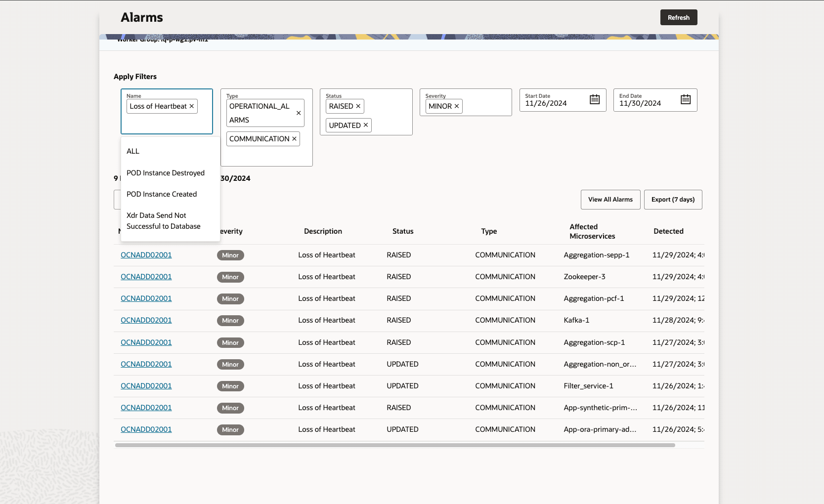Click RAISED status in Aggregation-pcf-1 row
This screenshot has height=504, width=824.
pyautogui.click(x=399, y=298)
